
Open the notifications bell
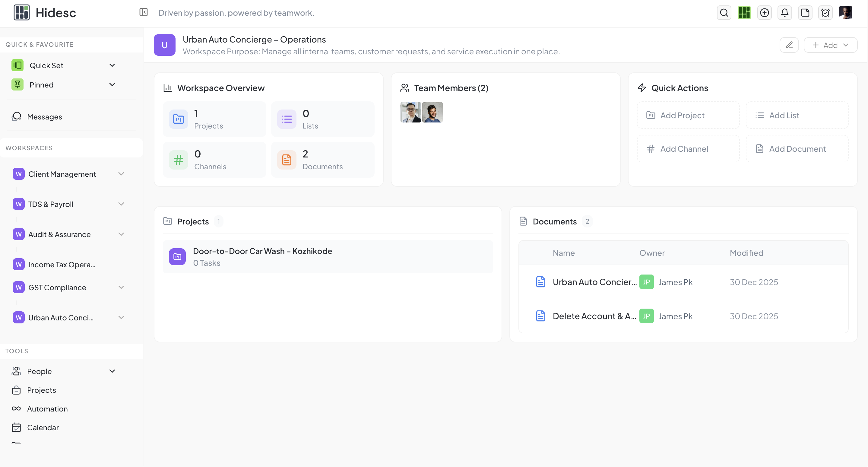tap(784, 13)
